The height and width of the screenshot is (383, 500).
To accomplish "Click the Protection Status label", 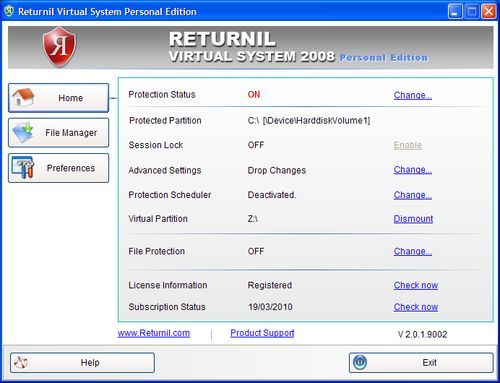I will pyautogui.click(x=162, y=94).
